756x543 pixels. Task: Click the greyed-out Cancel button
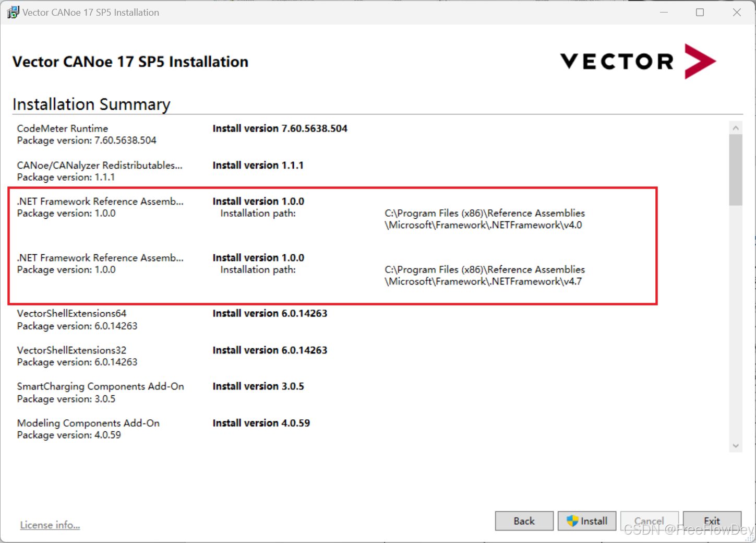coord(650,521)
